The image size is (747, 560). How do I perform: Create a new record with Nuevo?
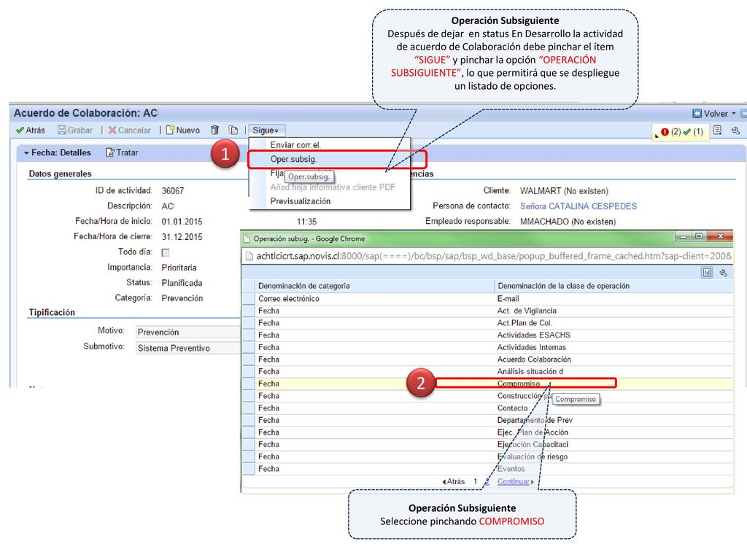[x=183, y=130]
